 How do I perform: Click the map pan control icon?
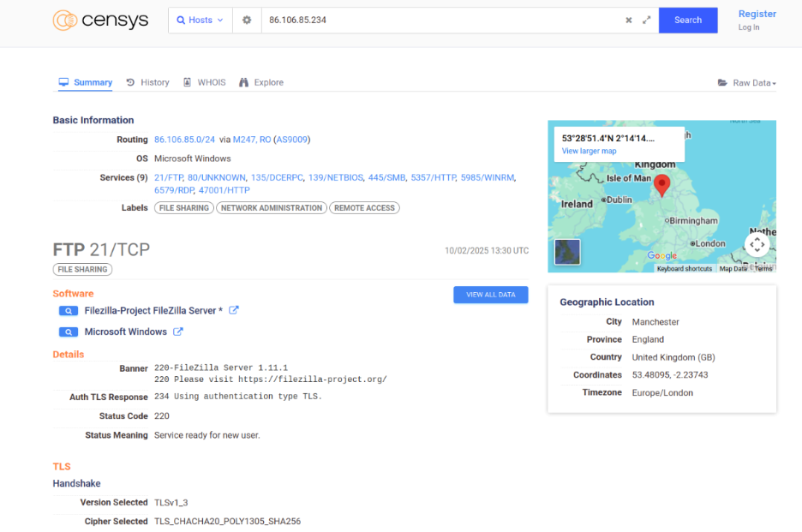[757, 245]
